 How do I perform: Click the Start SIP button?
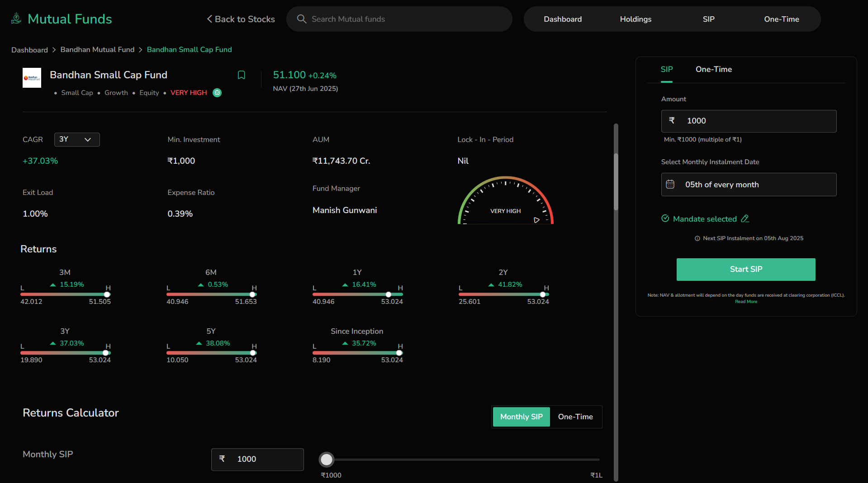click(745, 269)
